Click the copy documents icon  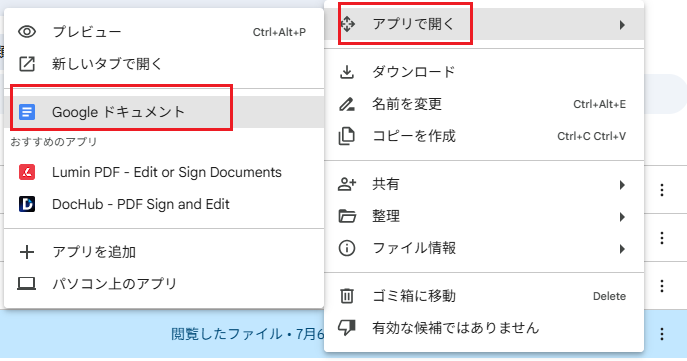click(347, 136)
